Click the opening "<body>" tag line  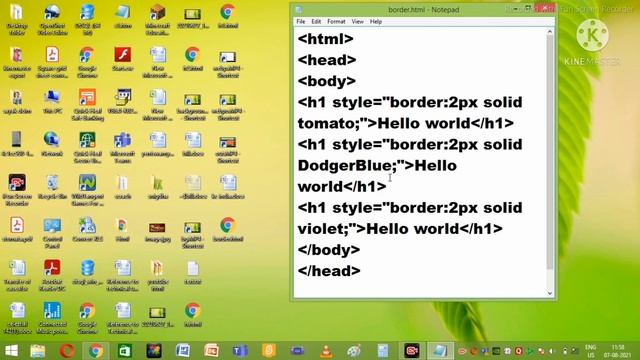[327, 81]
